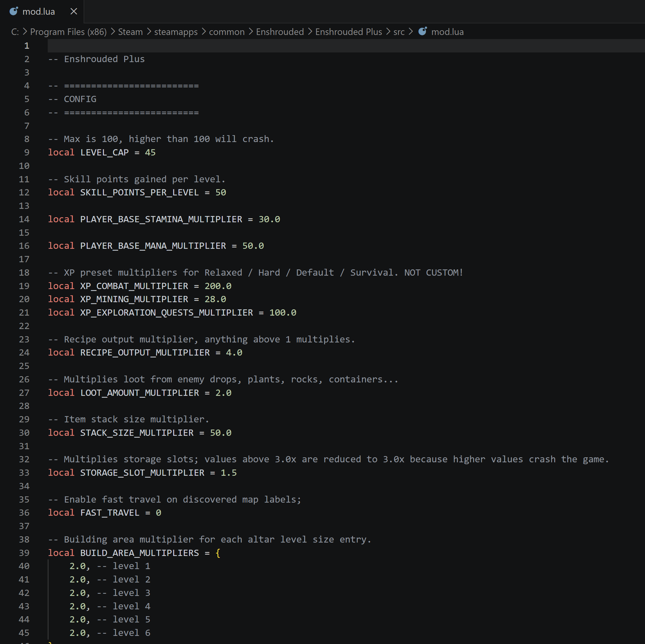Click RECIPE_OUTPUT_MULTIPLIER variable

[145, 353]
